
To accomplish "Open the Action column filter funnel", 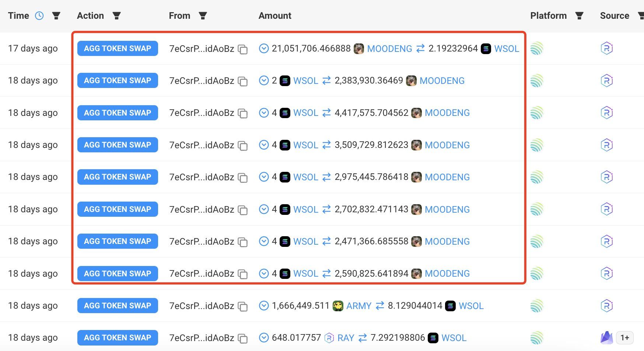I will pos(116,15).
